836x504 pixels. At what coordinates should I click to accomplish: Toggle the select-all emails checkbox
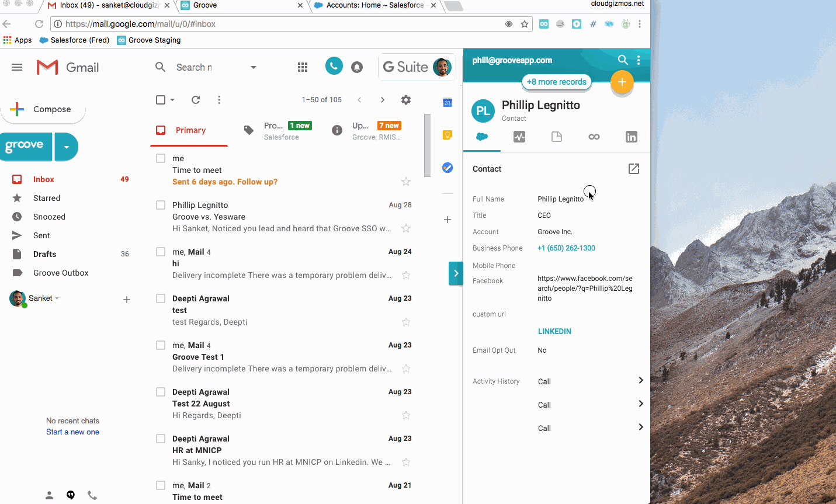click(161, 100)
